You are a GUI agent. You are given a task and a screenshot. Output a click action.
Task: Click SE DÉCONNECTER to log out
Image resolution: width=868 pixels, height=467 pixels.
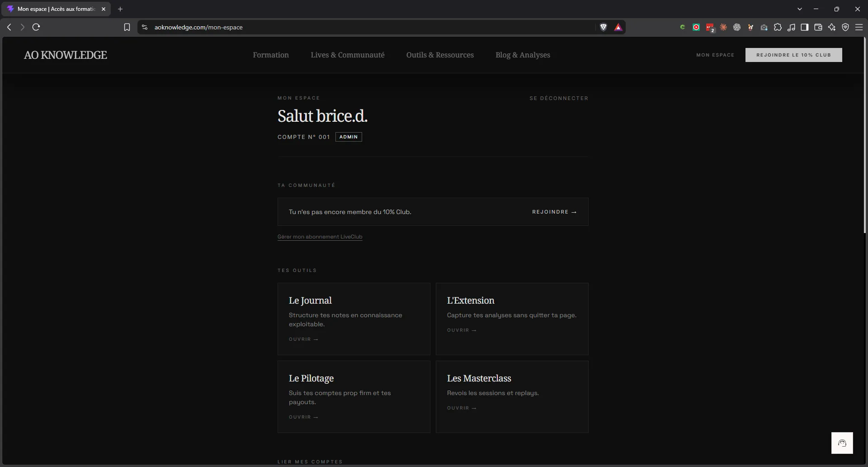coord(559,98)
